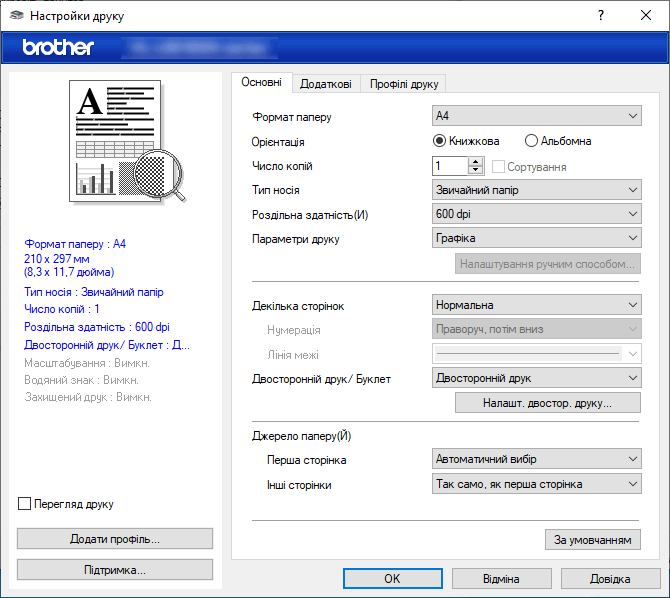
Task: Confirm settings with OK button
Action: [392, 578]
